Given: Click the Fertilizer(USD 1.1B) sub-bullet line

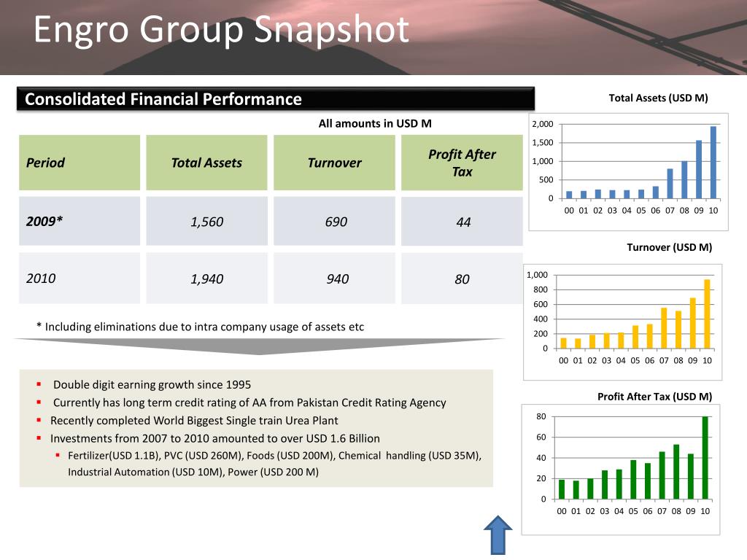Looking at the screenshot, I should pyautogui.click(x=274, y=456).
